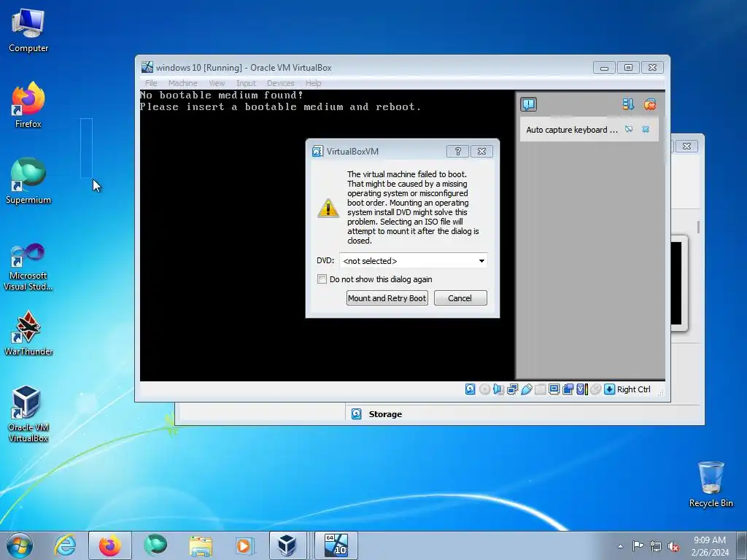Open the Devices menu
The image size is (747, 560).
(x=281, y=83)
